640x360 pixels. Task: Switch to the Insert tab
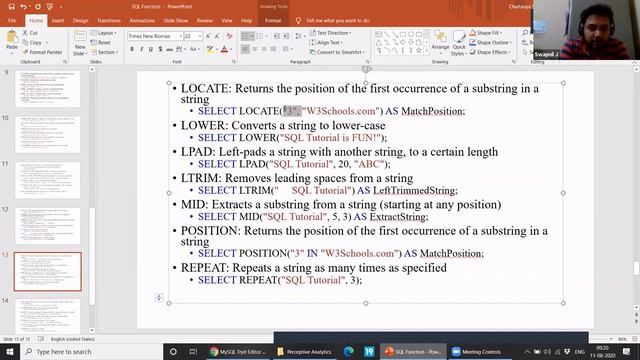[58, 20]
